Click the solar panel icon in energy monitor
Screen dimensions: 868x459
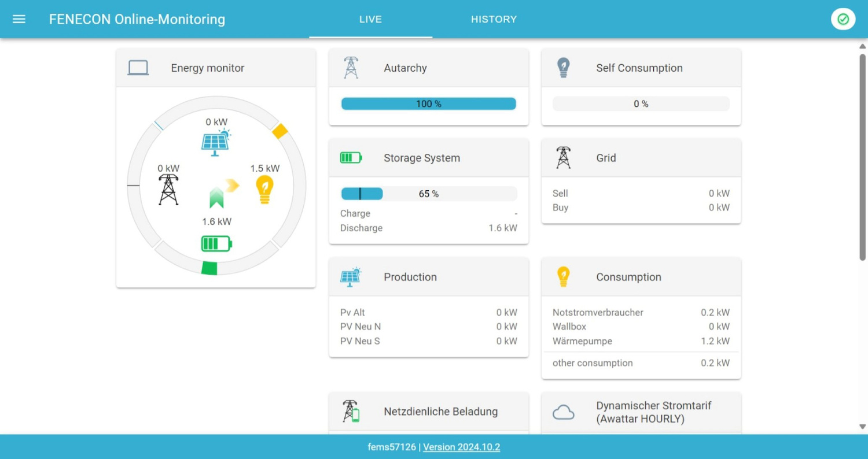coord(215,142)
